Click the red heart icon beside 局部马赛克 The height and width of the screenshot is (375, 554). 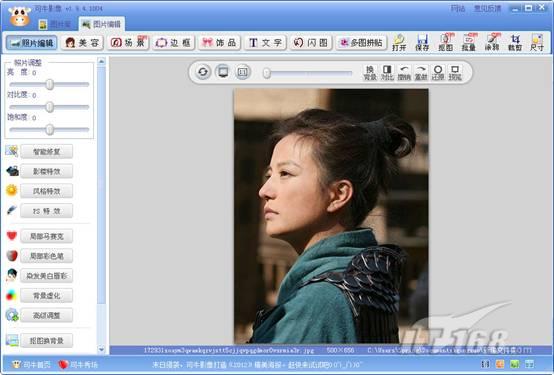click(12, 236)
